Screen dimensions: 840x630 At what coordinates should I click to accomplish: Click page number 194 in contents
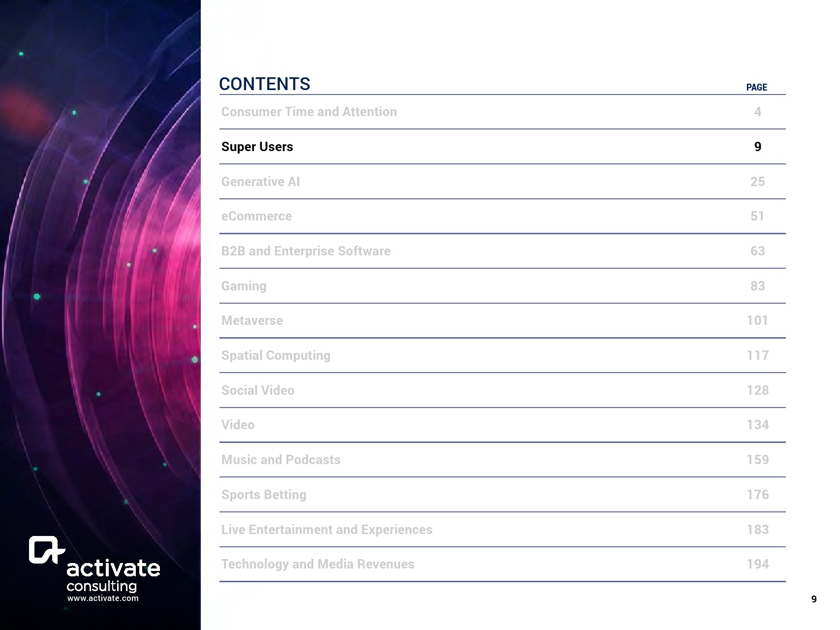tap(757, 564)
